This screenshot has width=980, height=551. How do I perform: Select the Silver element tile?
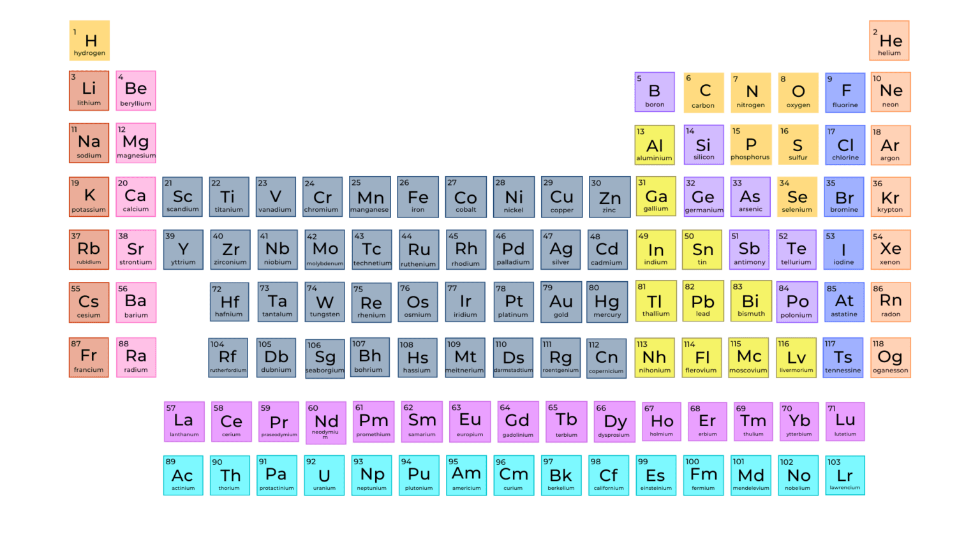pyautogui.click(x=561, y=250)
